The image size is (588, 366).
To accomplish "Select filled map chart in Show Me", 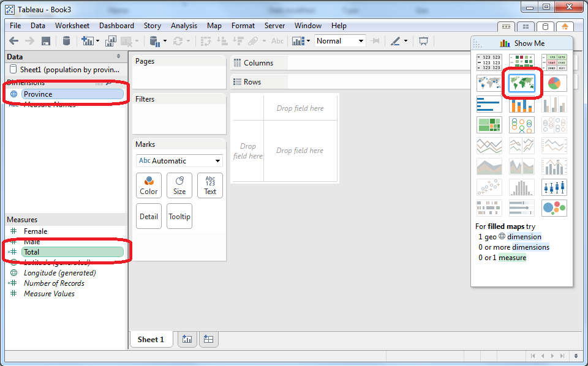I will tap(522, 83).
